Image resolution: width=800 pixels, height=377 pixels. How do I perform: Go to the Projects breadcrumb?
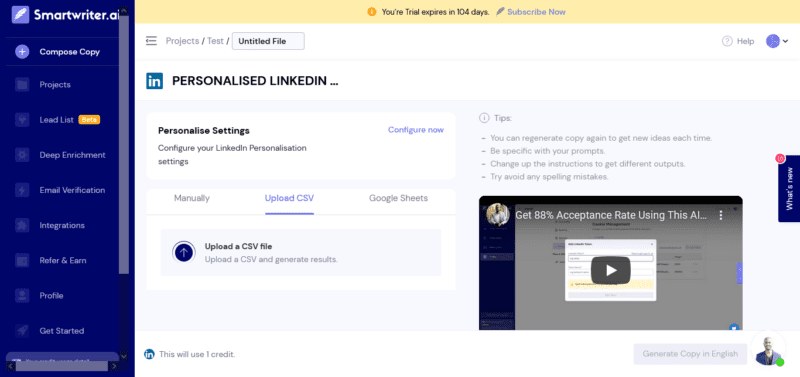tap(182, 41)
